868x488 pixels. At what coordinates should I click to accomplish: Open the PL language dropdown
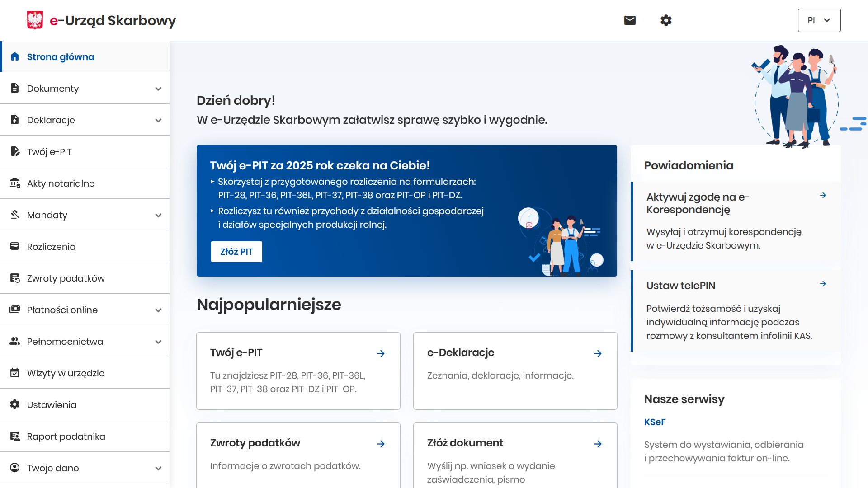pos(819,20)
